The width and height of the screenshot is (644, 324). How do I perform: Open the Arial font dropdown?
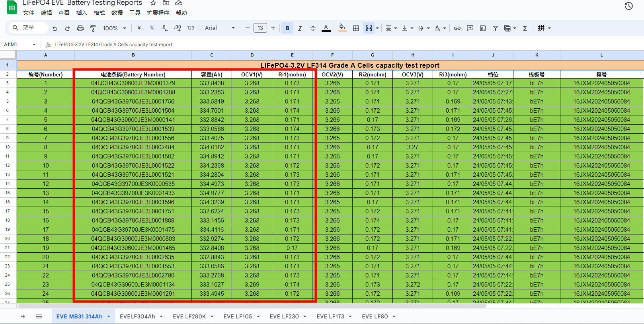pos(220,28)
